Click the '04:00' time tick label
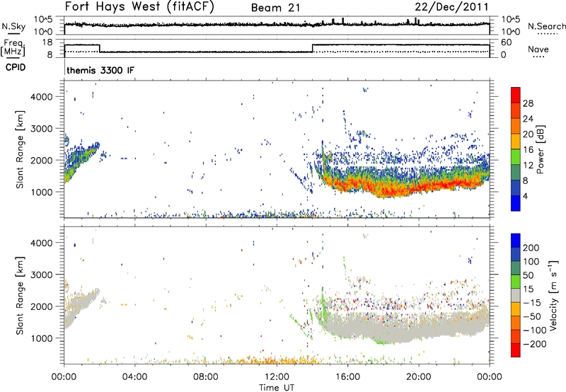Screen dimensions: 566x392 pos(134,377)
